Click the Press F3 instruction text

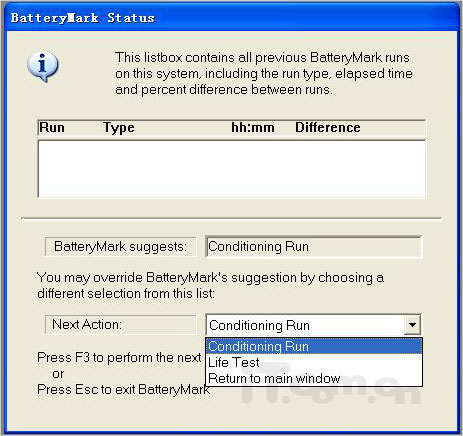[119, 358]
